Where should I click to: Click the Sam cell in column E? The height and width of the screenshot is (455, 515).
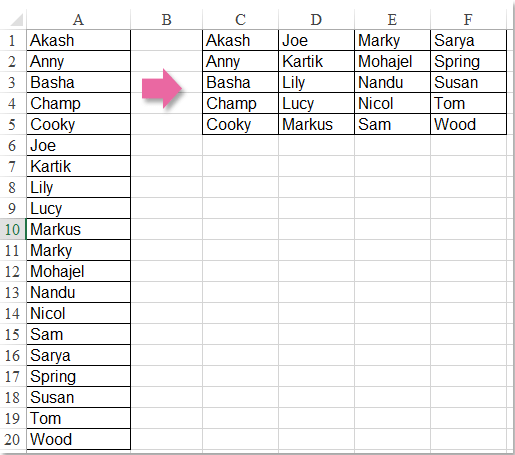[392, 124]
